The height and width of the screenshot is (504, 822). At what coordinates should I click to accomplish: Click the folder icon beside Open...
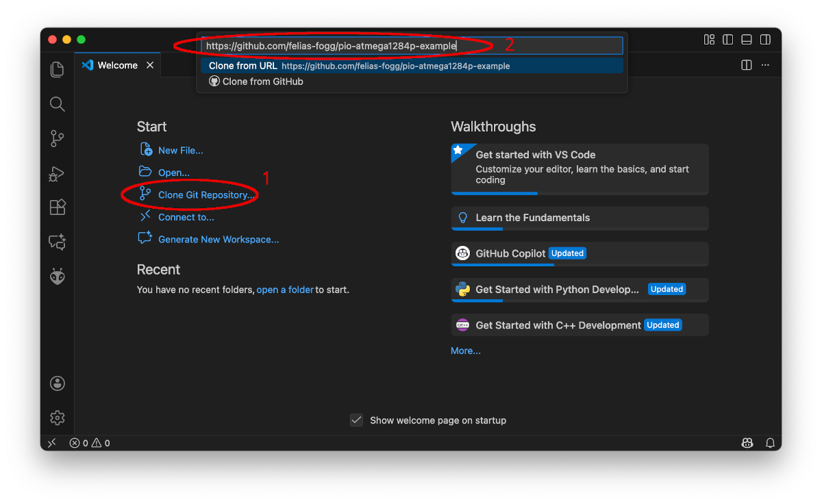click(145, 171)
